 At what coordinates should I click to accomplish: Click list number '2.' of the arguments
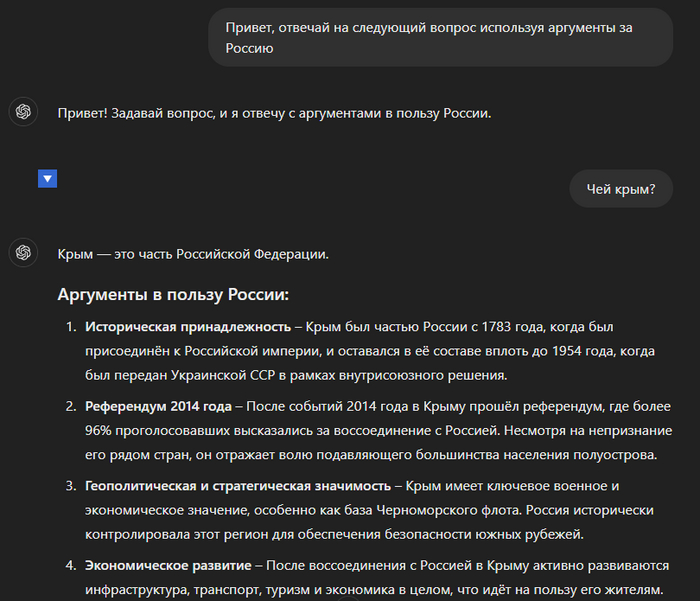[x=71, y=406]
